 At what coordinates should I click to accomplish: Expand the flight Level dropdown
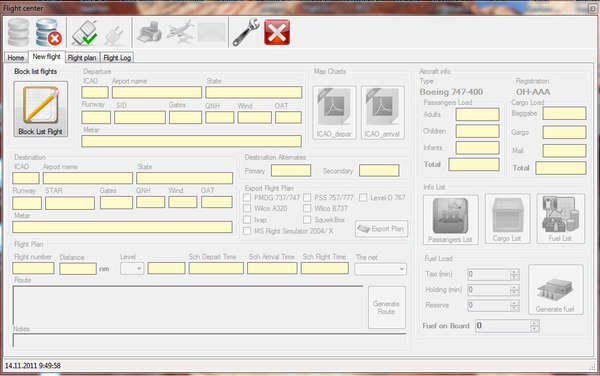pos(132,269)
